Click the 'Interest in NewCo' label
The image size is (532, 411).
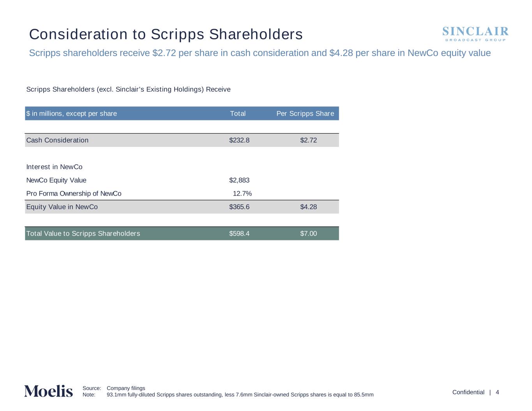[x=54, y=167]
